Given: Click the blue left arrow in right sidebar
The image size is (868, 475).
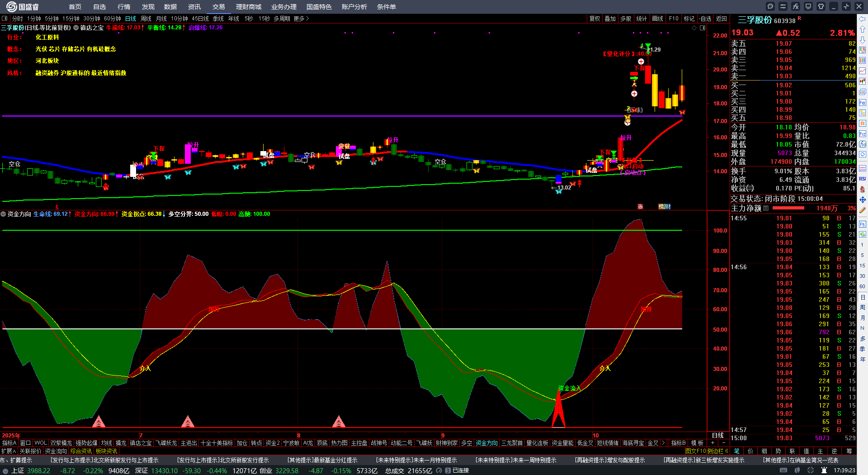Looking at the screenshot, I should click(863, 19).
